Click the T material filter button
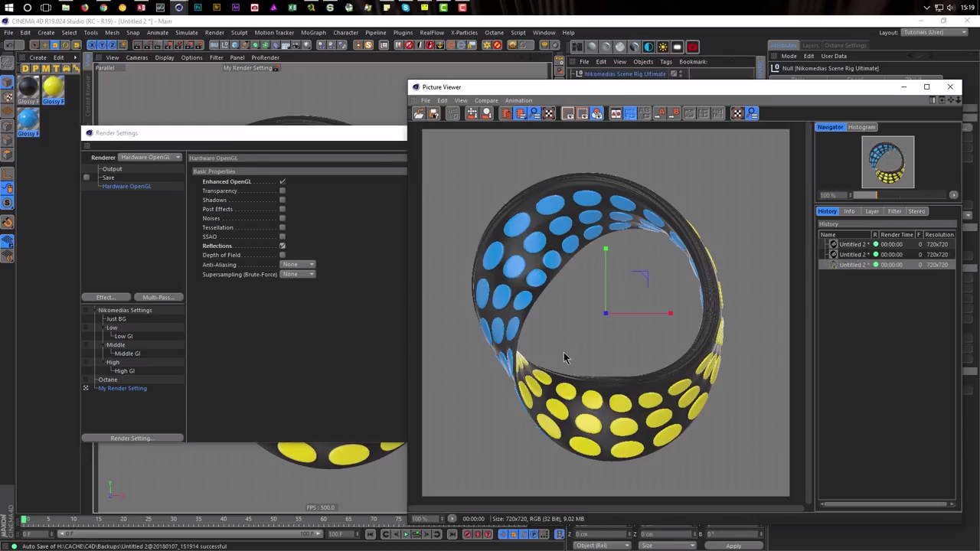Viewport: 980px width, 551px height. click(55, 69)
